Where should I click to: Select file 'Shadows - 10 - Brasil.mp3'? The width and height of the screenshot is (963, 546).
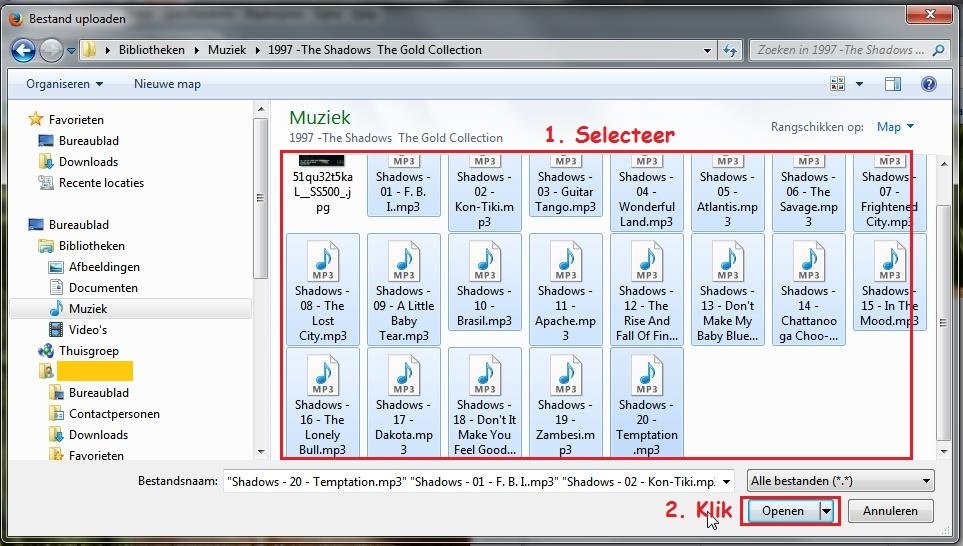click(485, 282)
